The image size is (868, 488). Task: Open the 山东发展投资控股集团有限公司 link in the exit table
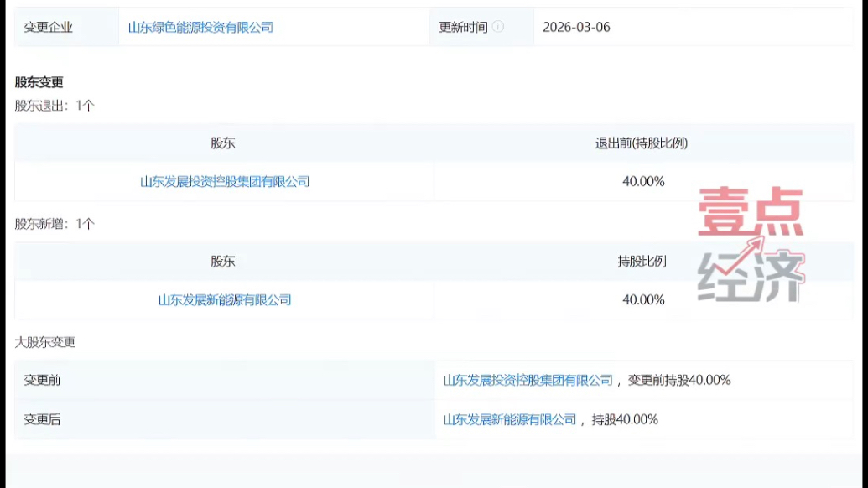point(225,181)
